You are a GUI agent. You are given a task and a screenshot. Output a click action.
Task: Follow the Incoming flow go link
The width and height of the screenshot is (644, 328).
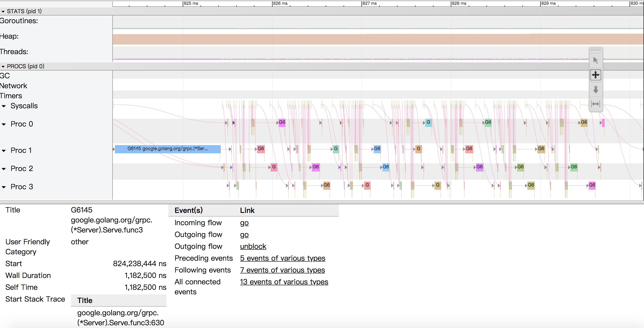pyautogui.click(x=244, y=223)
